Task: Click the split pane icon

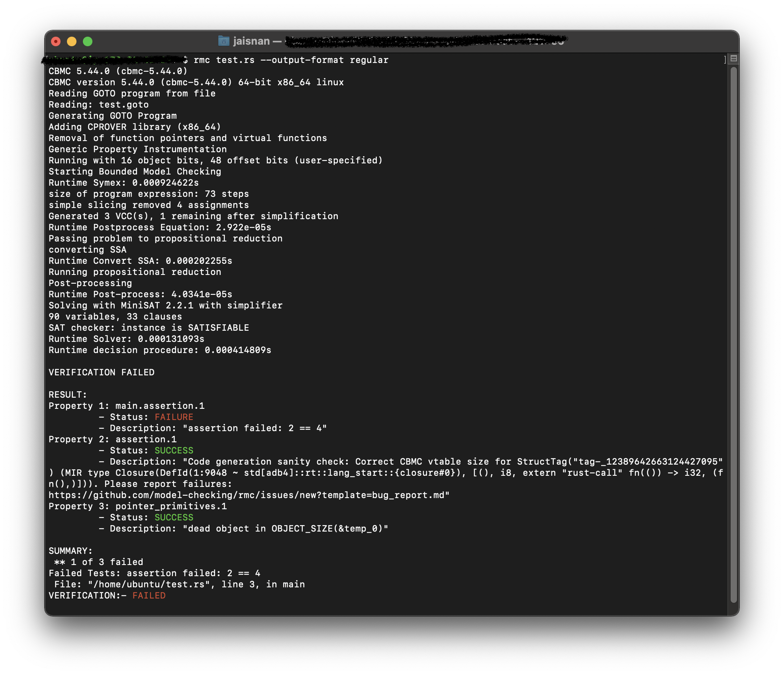Action: pos(733,59)
